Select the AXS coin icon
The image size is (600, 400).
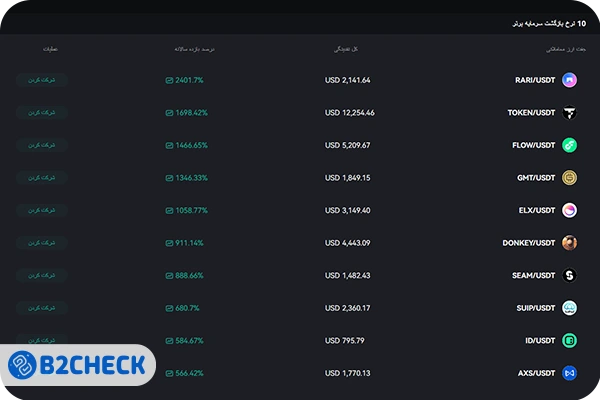pyautogui.click(x=569, y=373)
